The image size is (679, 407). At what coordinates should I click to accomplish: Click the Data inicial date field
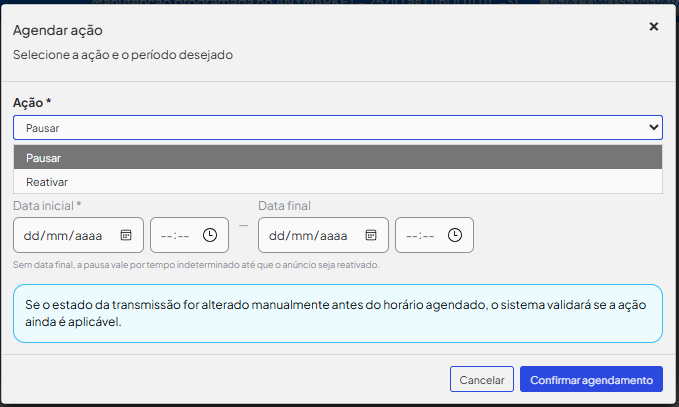(x=78, y=235)
